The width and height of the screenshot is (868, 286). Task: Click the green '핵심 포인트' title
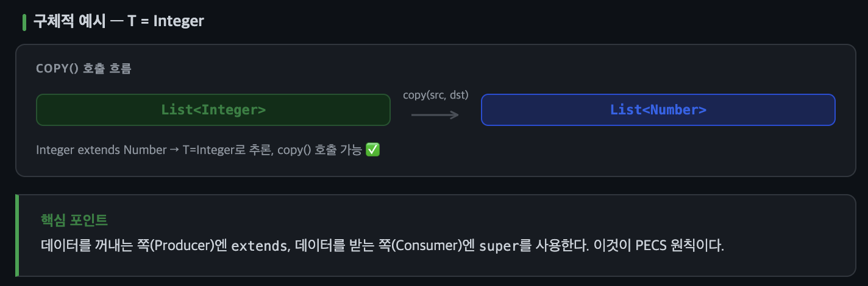click(74, 220)
